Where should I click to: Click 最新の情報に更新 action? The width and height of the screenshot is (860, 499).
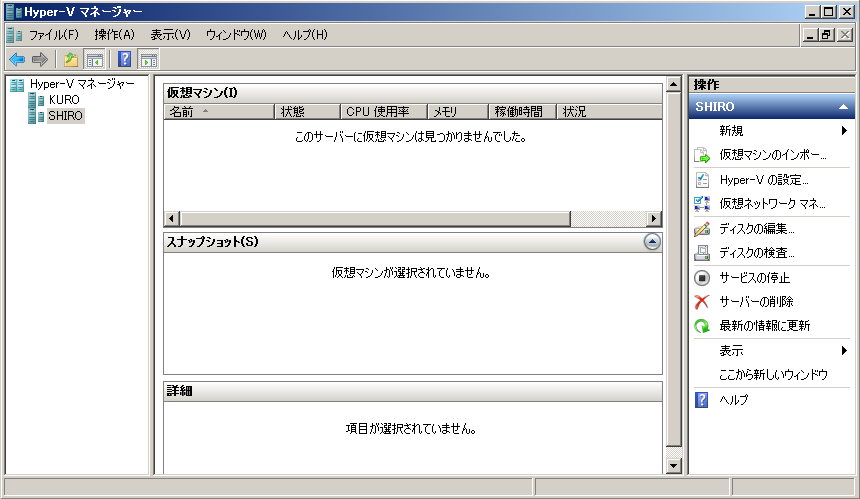pos(765,326)
